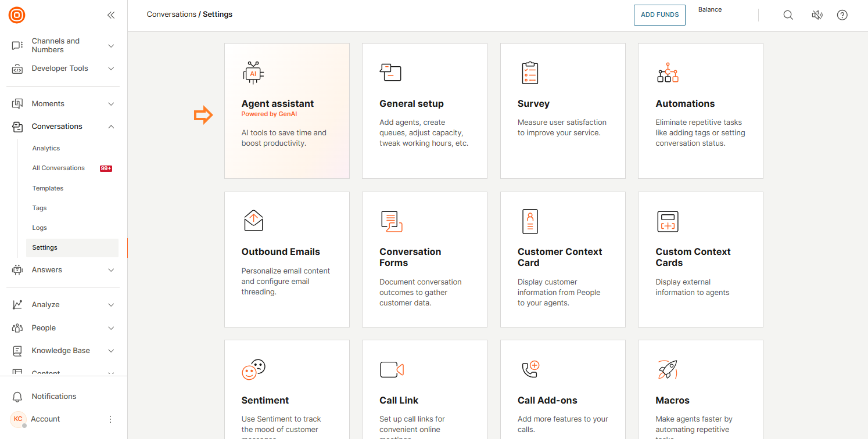This screenshot has width=868, height=439.
Task: Click "Display external information to agents" text
Action: [693, 287]
